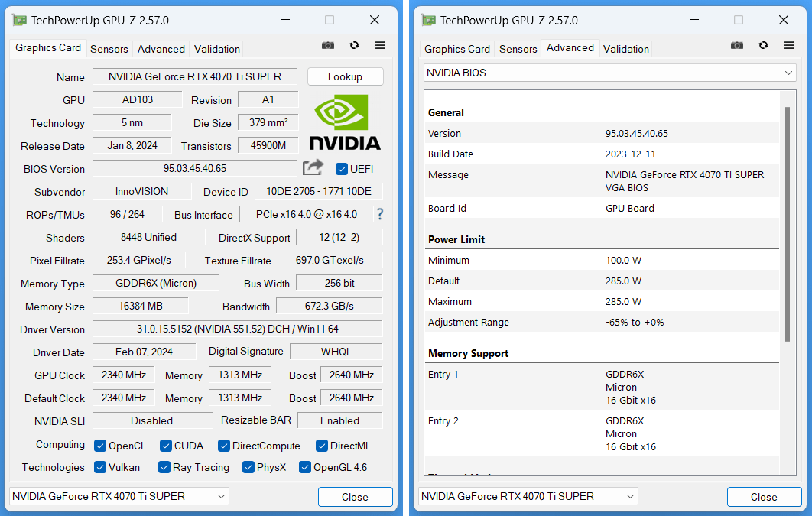
Task: Refresh data in the left GPU-Z window
Action: (x=354, y=46)
